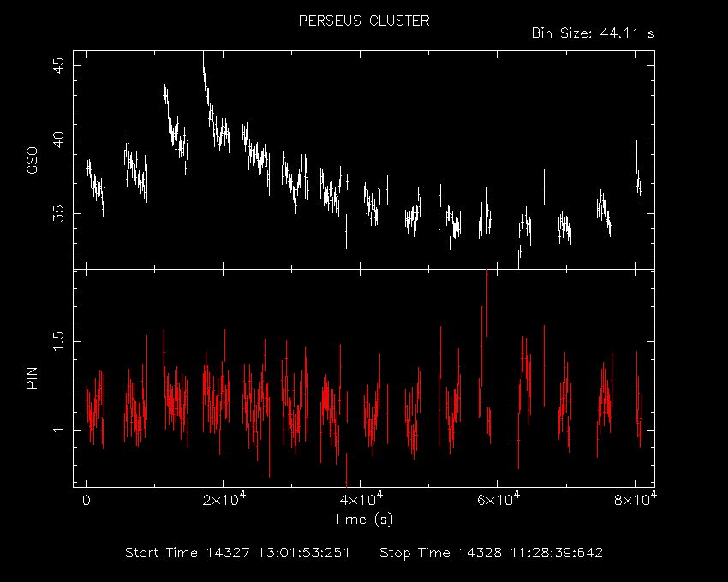
Task: Click the PIN y-axis label
Action: coord(32,378)
